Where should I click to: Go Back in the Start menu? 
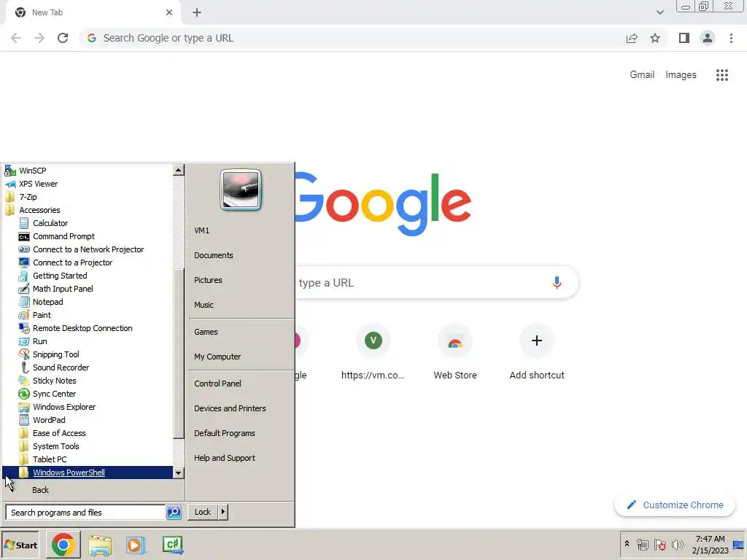pos(40,490)
